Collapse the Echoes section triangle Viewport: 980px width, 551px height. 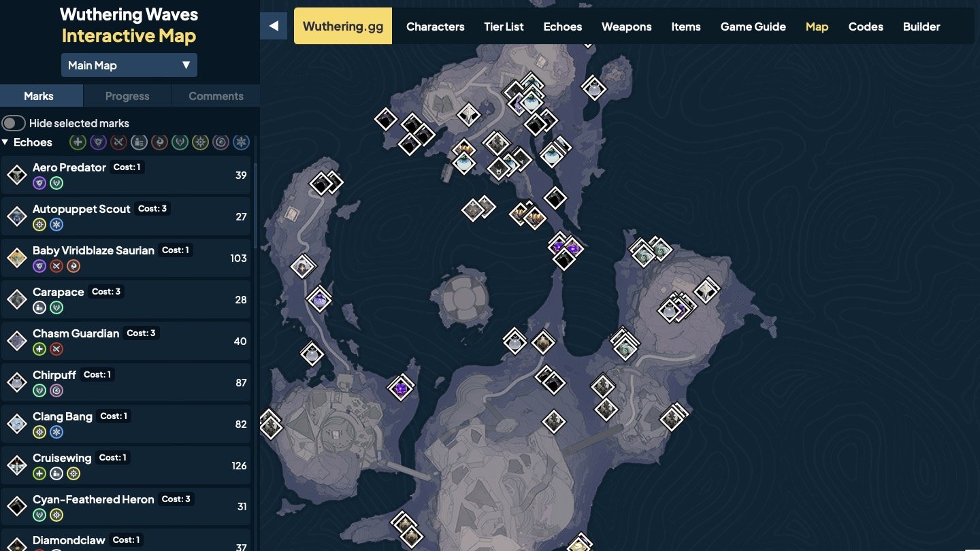(5, 142)
